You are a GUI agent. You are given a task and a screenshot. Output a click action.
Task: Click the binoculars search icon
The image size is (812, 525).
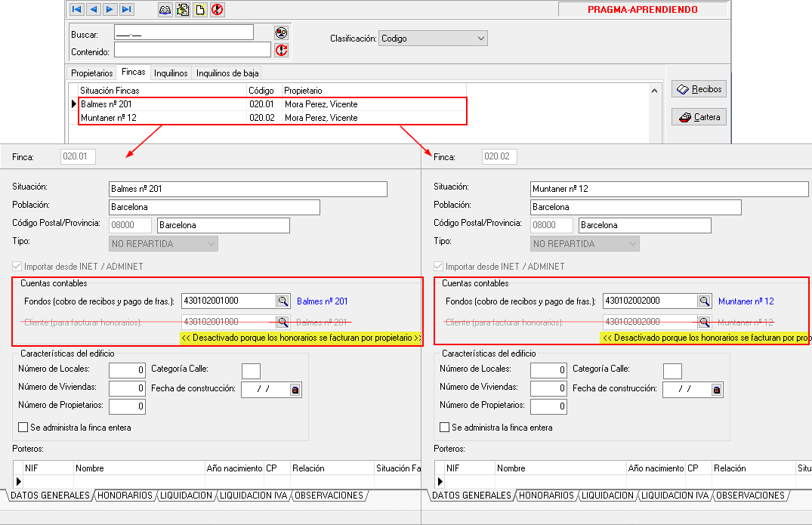tap(165, 10)
